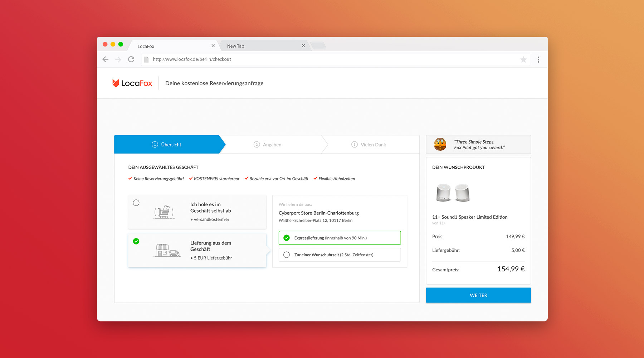
Task: Go to the Angaben checkout step
Action: click(268, 145)
